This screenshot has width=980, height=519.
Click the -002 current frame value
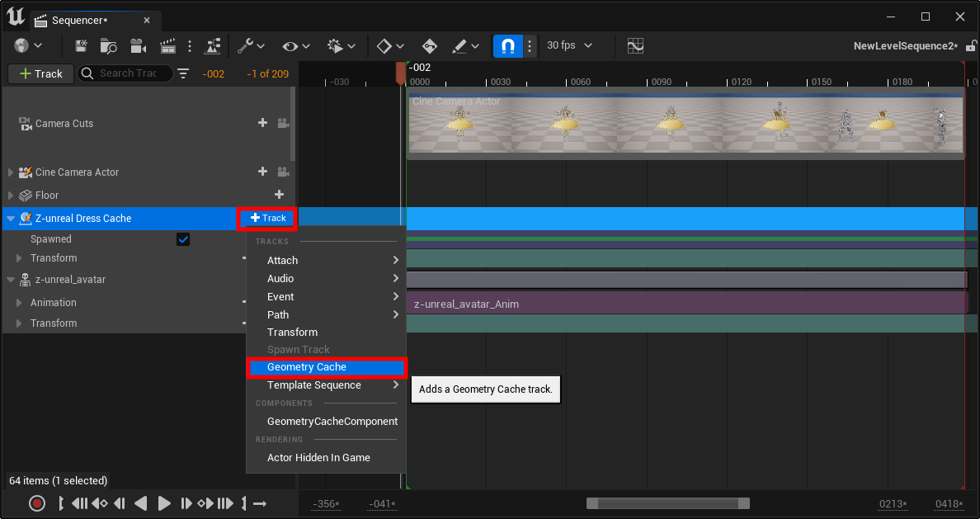point(213,73)
